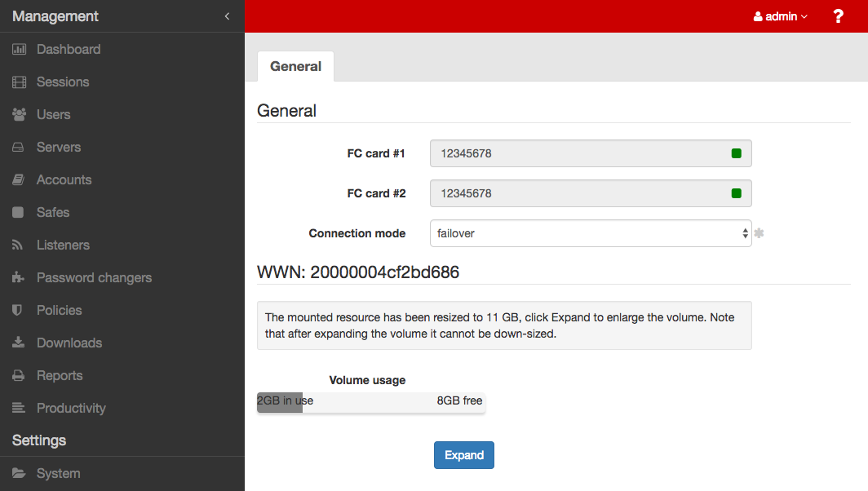Click the Downloads arrow icon
Image resolution: width=868 pixels, height=491 pixels.
pyautogui.click(x=19, y=343)
